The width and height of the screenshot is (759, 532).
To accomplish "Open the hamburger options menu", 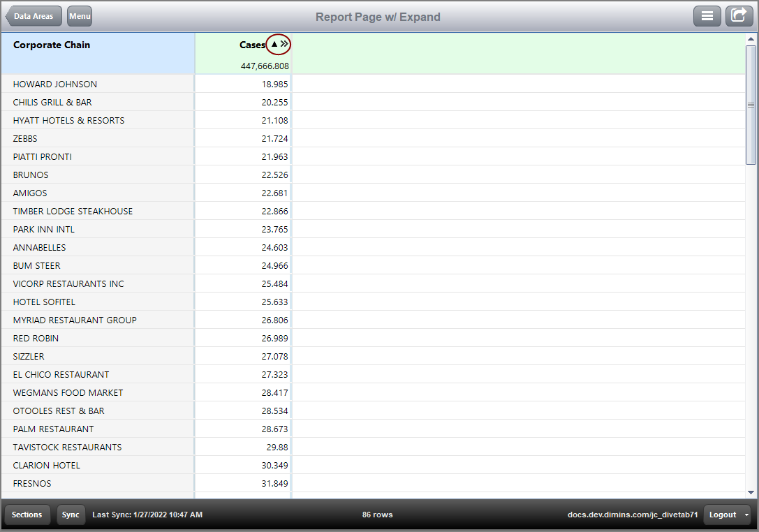I will tap(707, 15).
